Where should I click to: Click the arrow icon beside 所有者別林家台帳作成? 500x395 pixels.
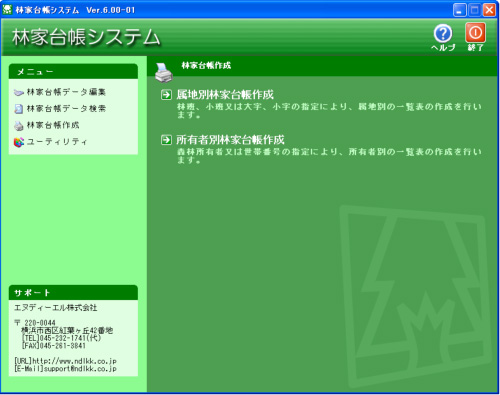coord(166,140)
